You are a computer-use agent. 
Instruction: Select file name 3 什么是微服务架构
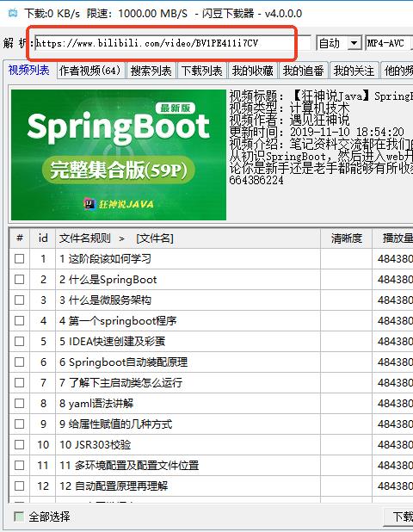(x=106, y=300)
